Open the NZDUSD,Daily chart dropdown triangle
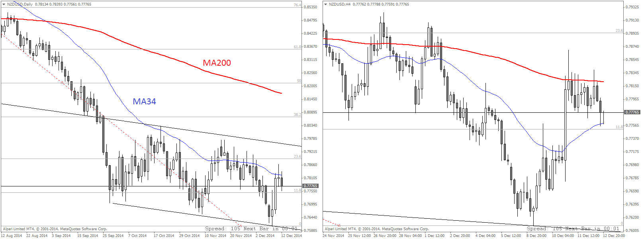Image resolution: width=644 pixels, height=239 pixels. [4, 4]
